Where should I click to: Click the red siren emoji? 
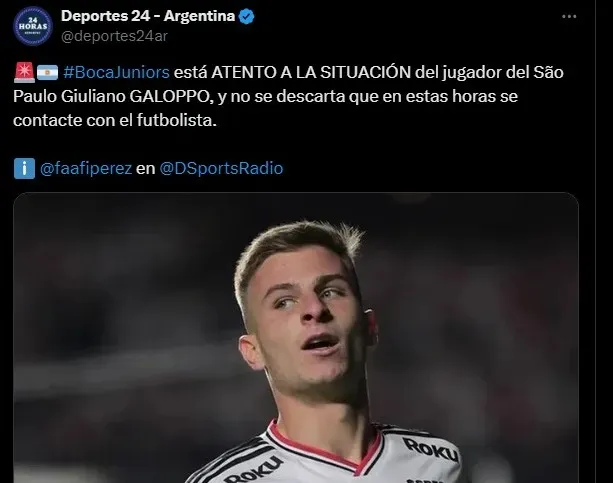tap(24, 72)
